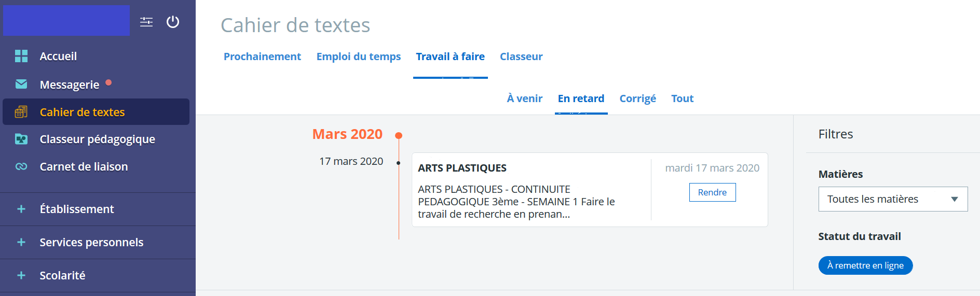980x296 pixels.
Task: Open the Toutes les matières dropdown
Action: coord(893,199)
